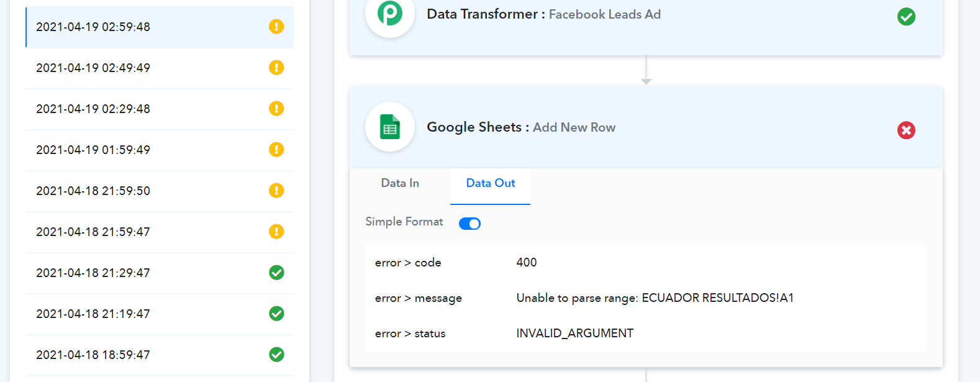The image size is (980, 382).
Task: Select the 2021-04-18 21:59:47 execution
Action: click(160, 232)
